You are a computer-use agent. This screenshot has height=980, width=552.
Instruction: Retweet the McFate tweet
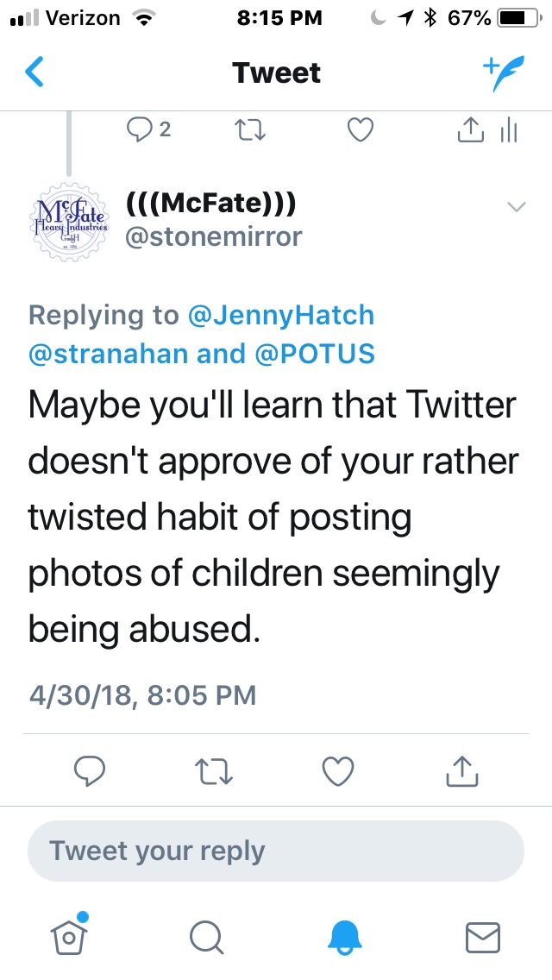[x=212, y=770]
